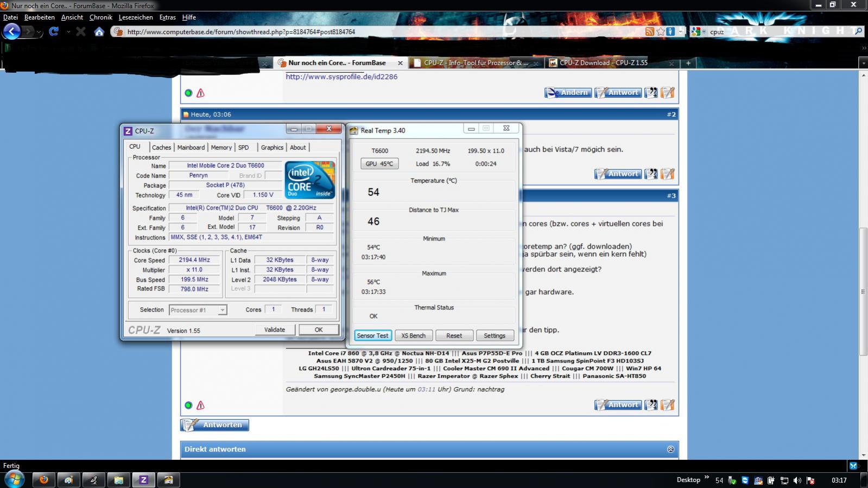Open the Windows Start orb
Screen dimensions: 868x488
[14, 479]
